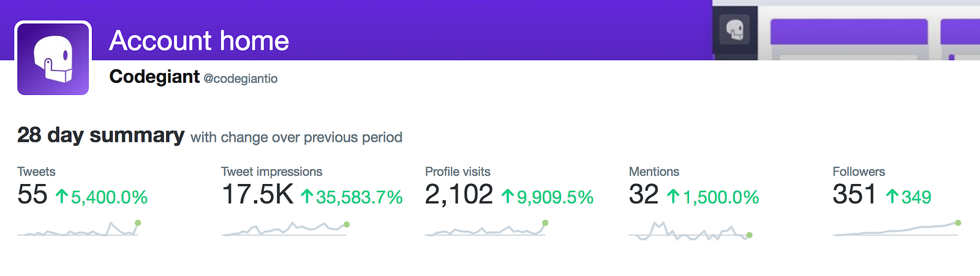Click the up arrow beside 9,909.5% profile visits
This screenshot has width=980, height=276.
pos(508,196)
